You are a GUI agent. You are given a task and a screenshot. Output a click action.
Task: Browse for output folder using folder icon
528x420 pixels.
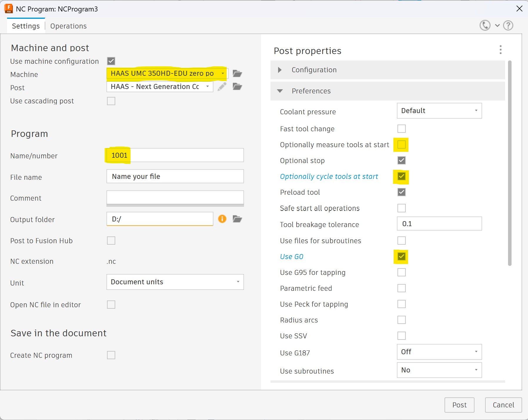(x=237, y=219)
